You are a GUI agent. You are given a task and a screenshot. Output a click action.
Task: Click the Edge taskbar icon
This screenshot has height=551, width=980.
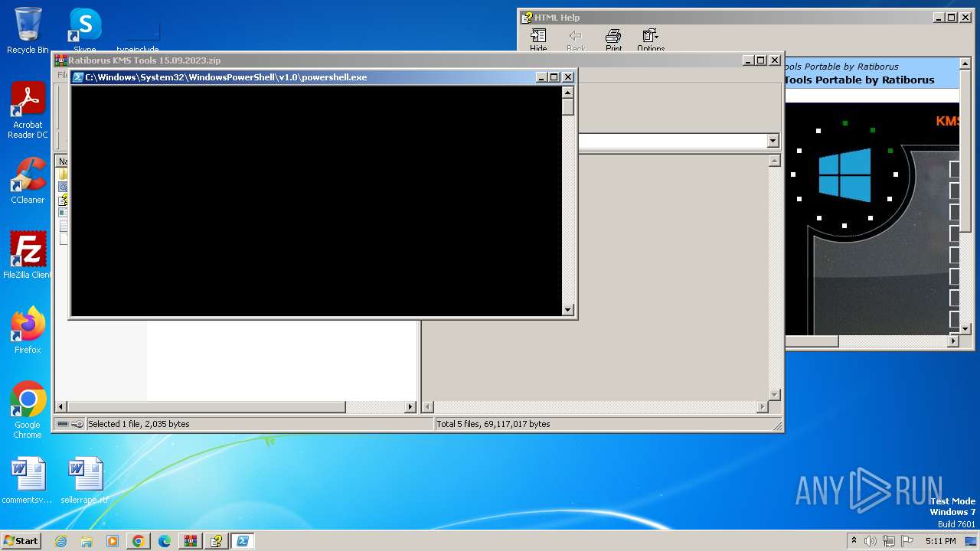(165, 541)
